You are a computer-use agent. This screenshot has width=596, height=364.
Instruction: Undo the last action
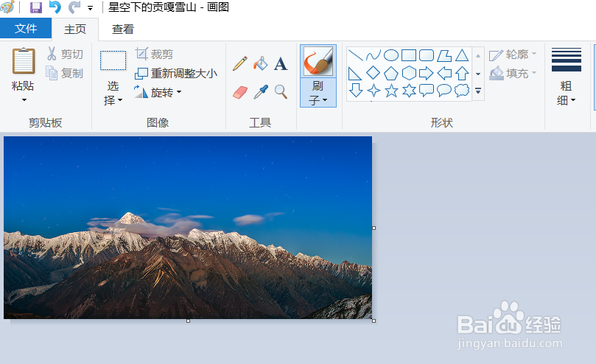click(x=55, y=7)
